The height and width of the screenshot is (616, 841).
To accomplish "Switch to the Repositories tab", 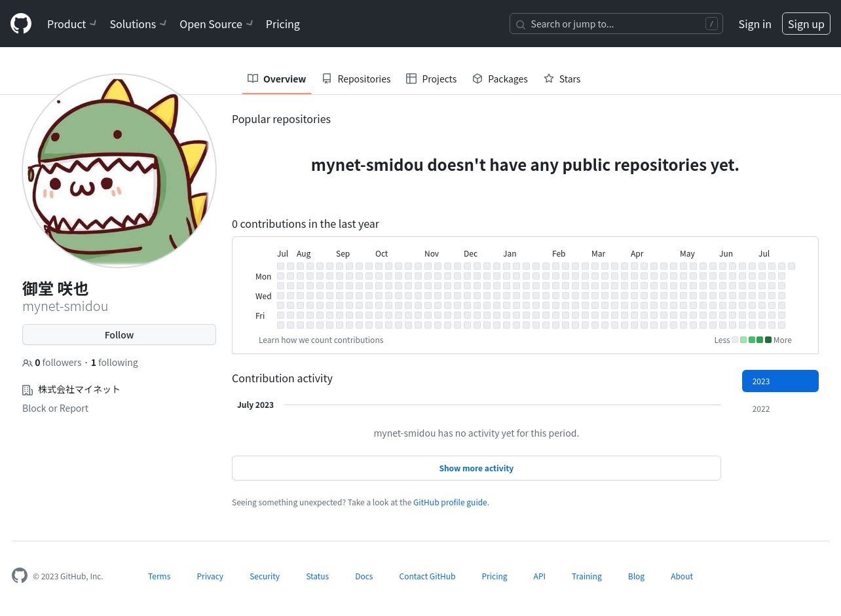I will pos(356,79).
